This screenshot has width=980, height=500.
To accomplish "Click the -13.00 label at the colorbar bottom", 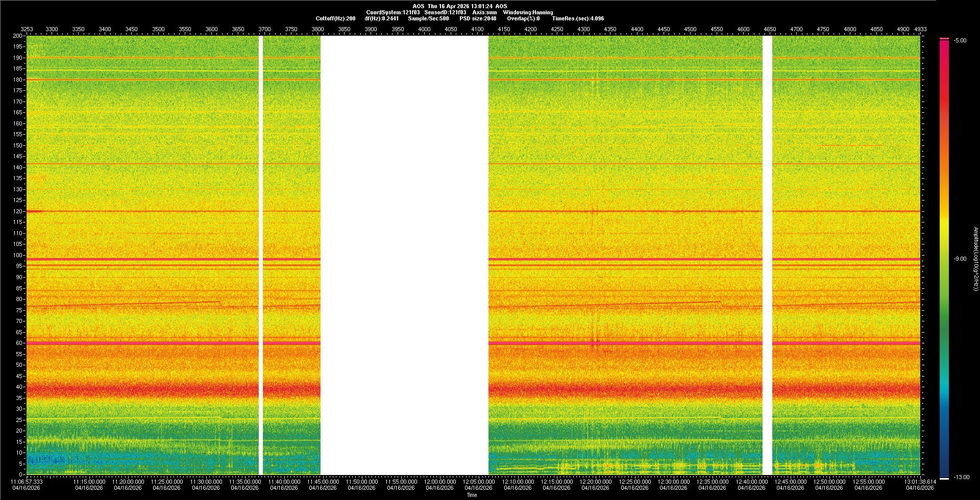I will point(961,478).
